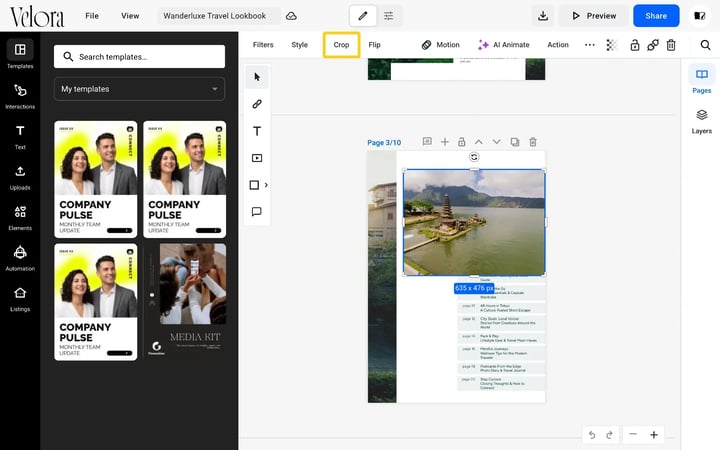Image resolution: width=720 pixels, height=450 pixels.
Task: Open the Elements panel
Action: coord(20,218)
